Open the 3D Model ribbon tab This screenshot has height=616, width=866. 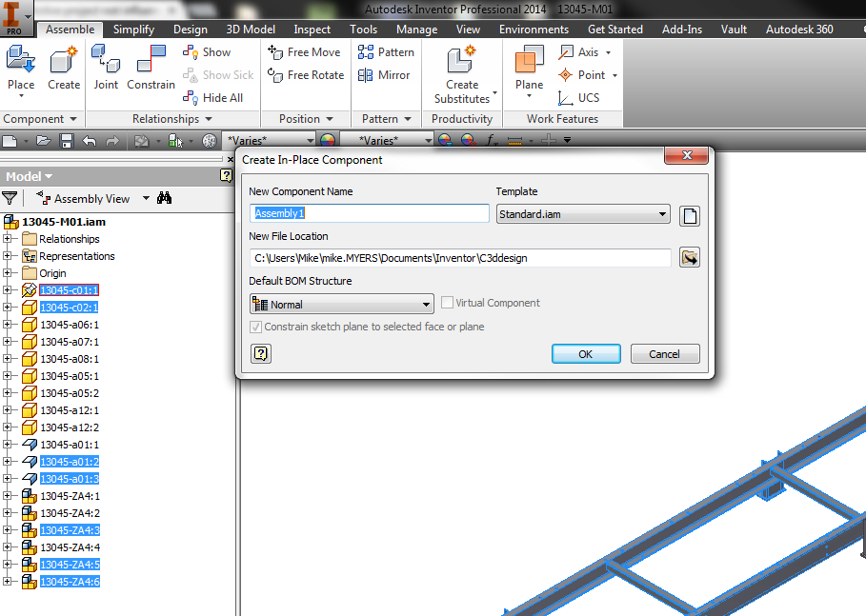tap(251, 30)
